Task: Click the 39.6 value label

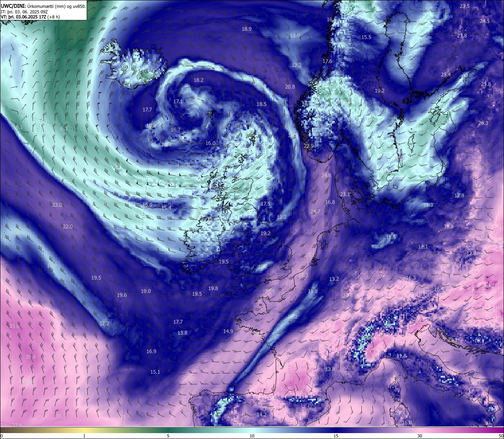Action: pyautogui.click(x=14, y=326)
